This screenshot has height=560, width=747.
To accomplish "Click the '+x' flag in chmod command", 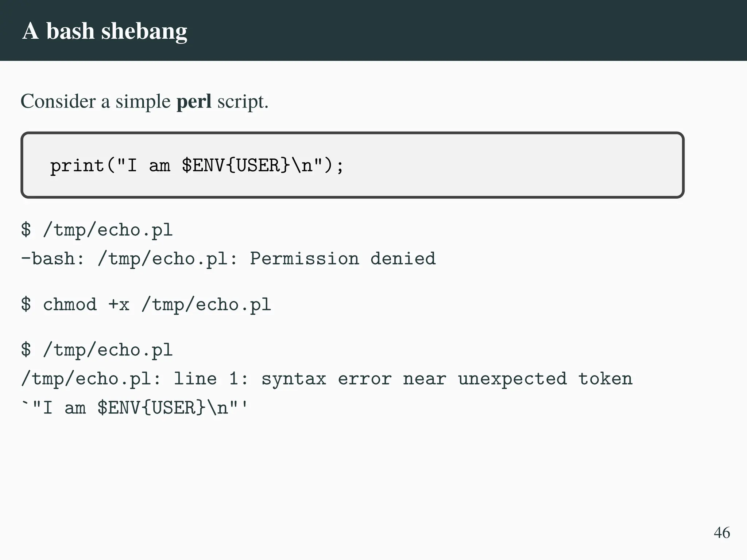I will [x=119, y=304].
